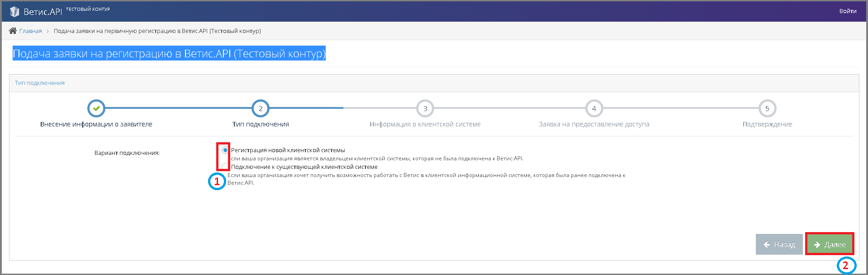
Task: Click the home icon in breadcrumb
Action: click(x=13, y=31)
